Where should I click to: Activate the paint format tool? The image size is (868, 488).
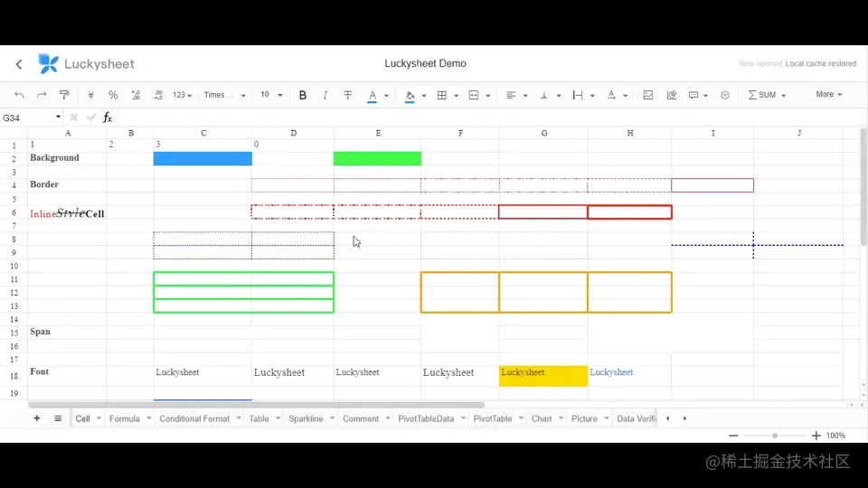point(64,95)
